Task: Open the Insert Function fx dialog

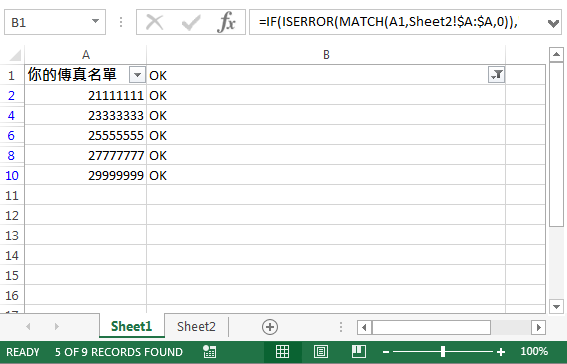Action: (x=226, y=22)
